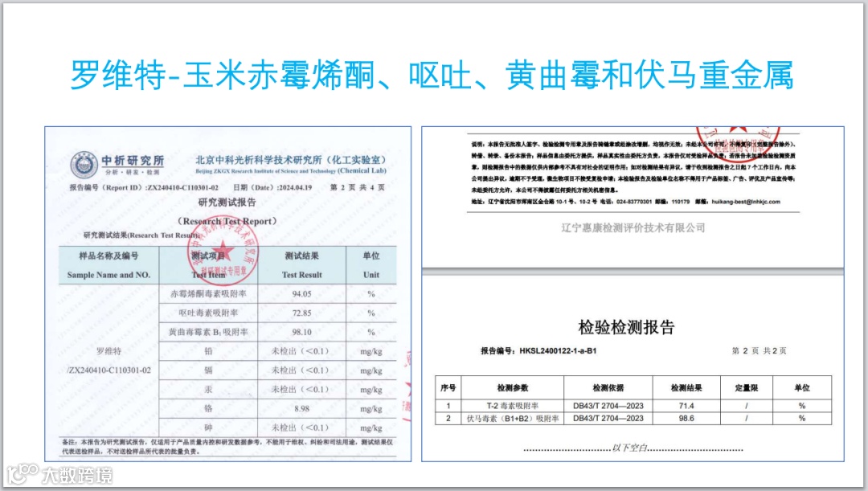Image resolution: width=868 pixels, height=491 pixels.
Task: Click the 呕吐毒素吸附率 test item cell
Action: [x=208, y=313]
